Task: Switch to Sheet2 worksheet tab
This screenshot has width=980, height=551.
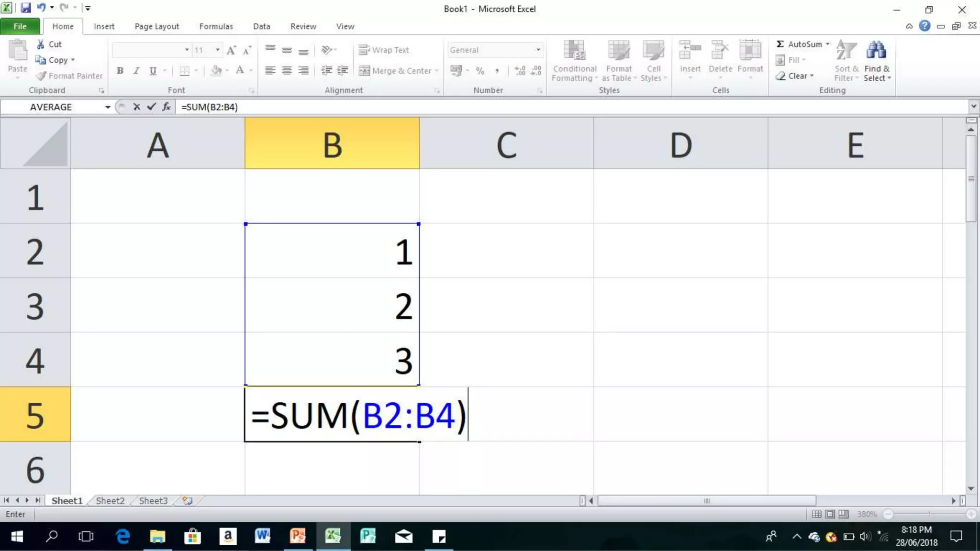Action: pos(110,500)
